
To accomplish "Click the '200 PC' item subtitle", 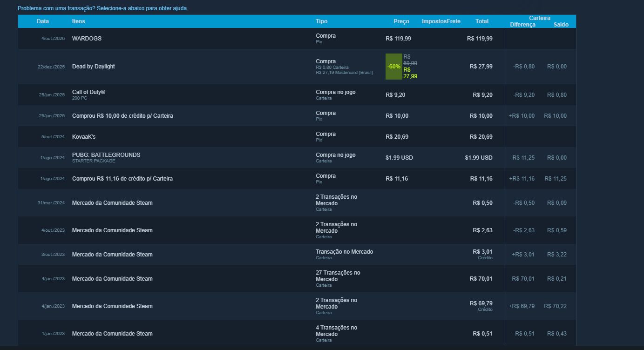I will 80,98.
